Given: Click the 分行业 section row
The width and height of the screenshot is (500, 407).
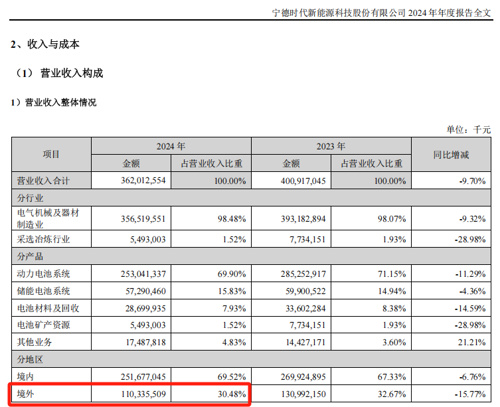Looking at the screenshot, I should (x=251, y=198).
